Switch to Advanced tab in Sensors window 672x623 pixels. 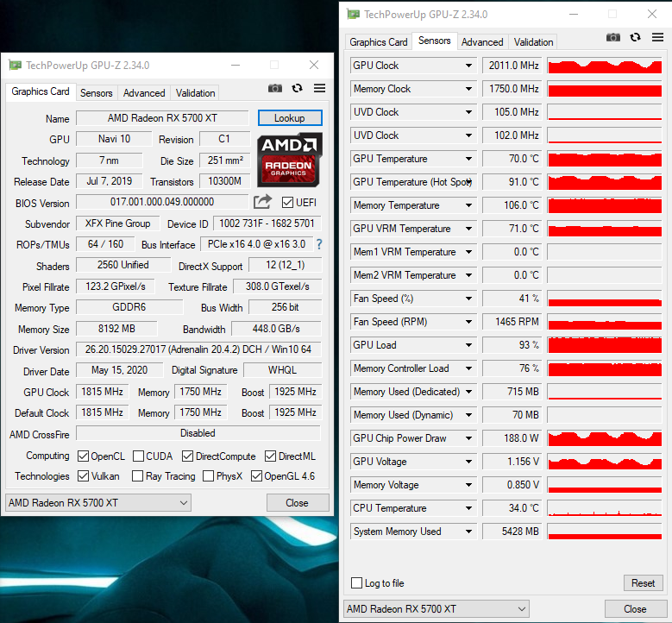click(x=482, y=42)
